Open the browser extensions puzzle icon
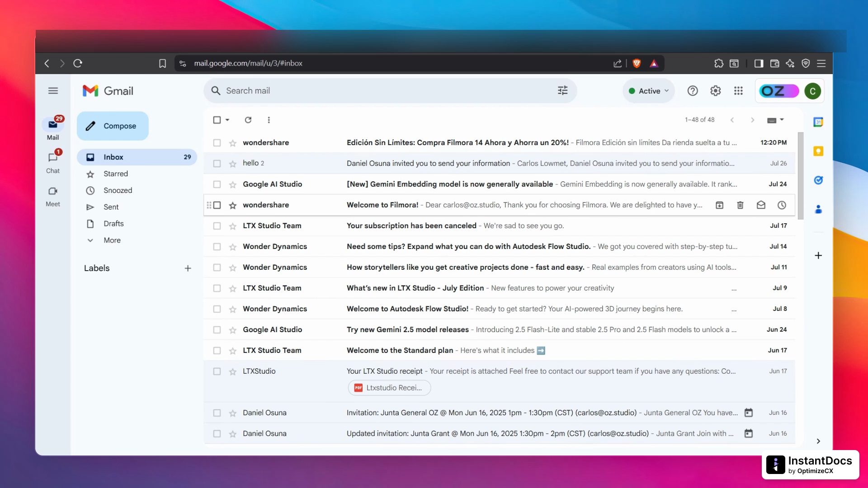The width and height of the screenshot is (868, 488). (719, 63)
